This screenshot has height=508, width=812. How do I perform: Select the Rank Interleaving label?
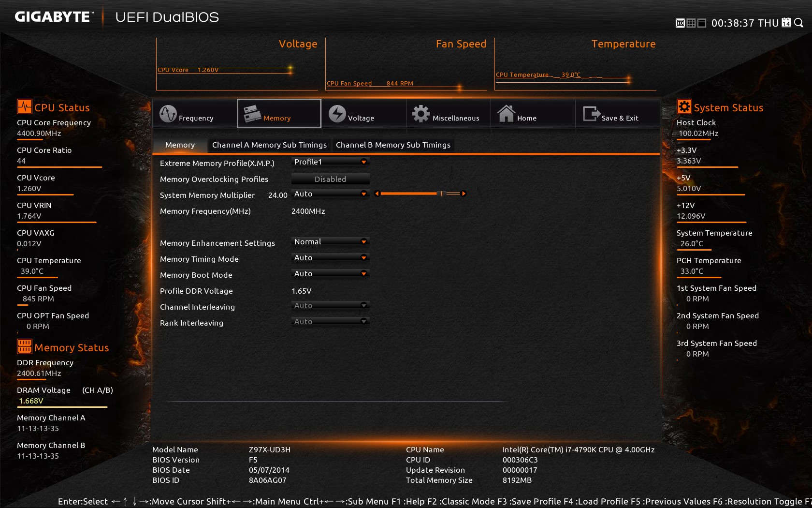click(x=191, y=323)
